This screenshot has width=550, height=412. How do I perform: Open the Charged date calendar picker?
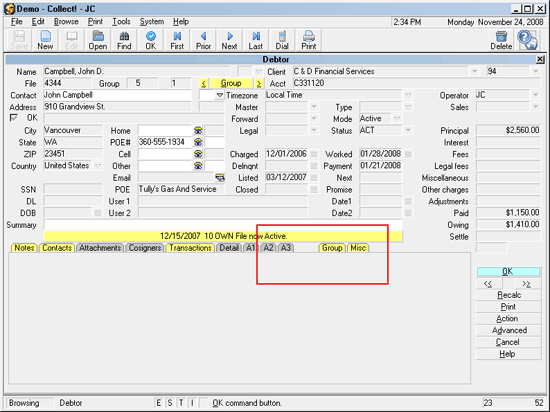[314, 154]
